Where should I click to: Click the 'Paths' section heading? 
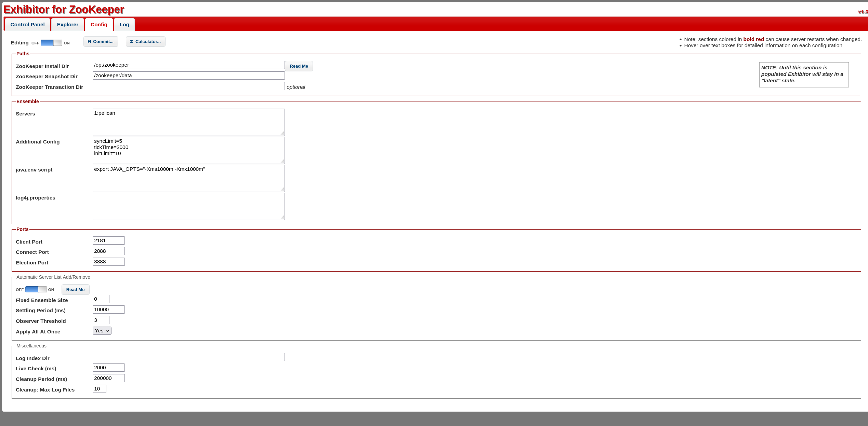pyautogui.click(x=23, y=54)
